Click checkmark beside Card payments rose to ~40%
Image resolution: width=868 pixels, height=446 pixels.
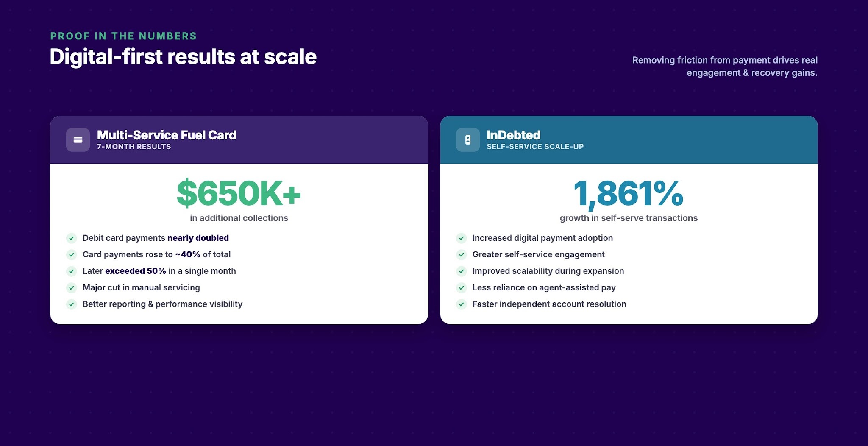(72, 255)
